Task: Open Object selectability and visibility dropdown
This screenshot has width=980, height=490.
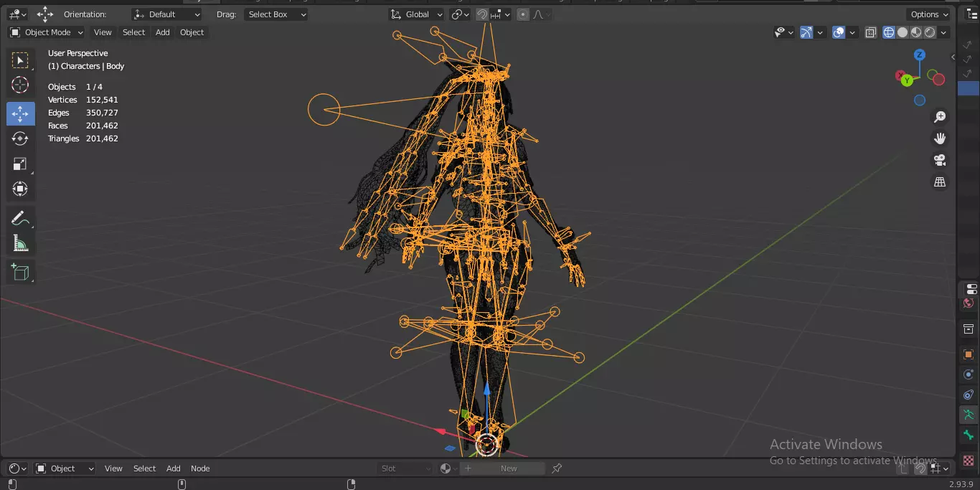Action: pyautogui.click(x=783, y=32)
